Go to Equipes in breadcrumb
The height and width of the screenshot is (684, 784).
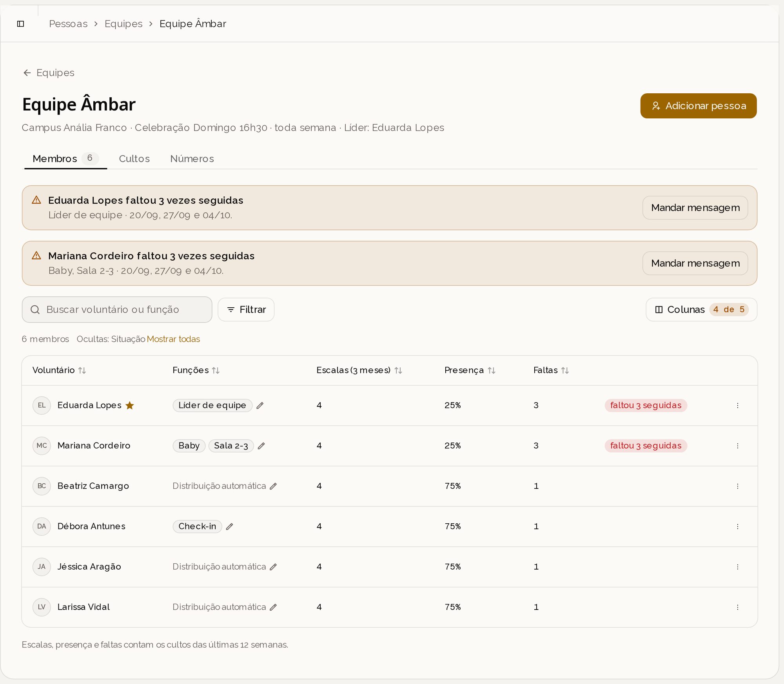123,24
